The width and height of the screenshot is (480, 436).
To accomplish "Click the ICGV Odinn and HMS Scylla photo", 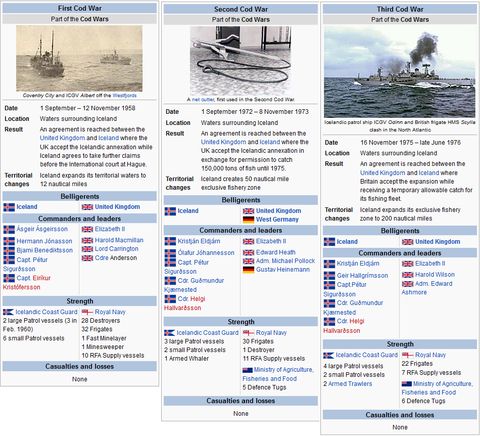I will [400, 72].
